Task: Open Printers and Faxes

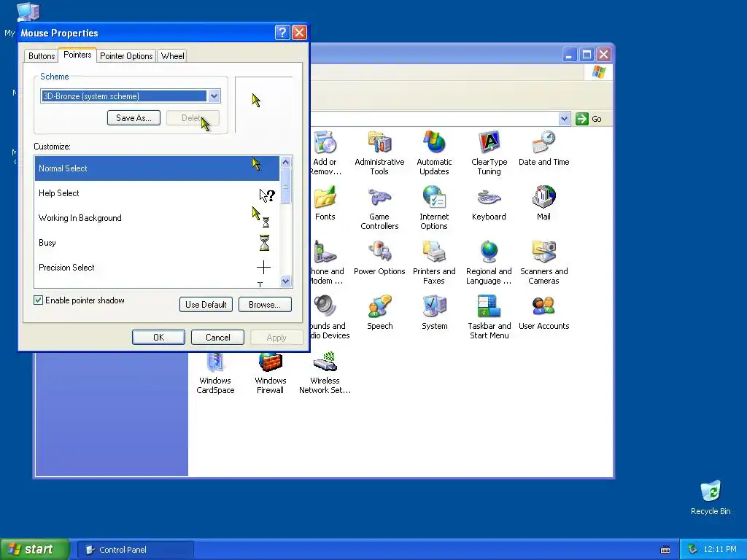Action: [434, 262]
